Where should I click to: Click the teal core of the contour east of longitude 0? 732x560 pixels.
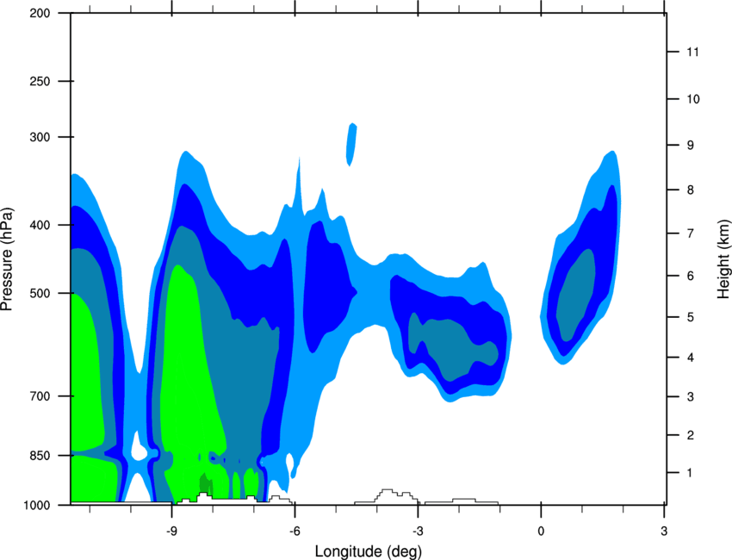pos(576,296)
